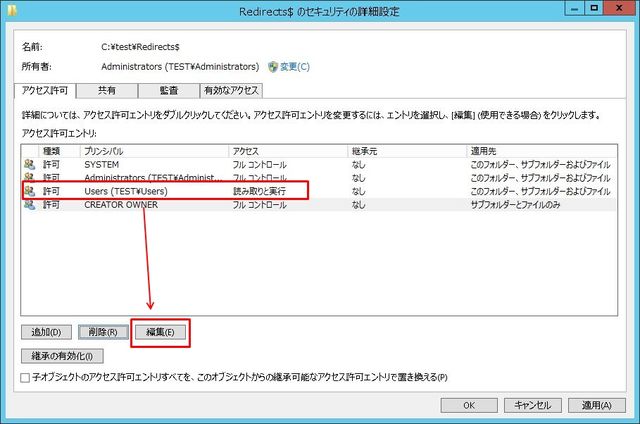This screenshot has height=424, width=640.
Task: Click the folder icon in title bar
Action: tap(12, 10)
